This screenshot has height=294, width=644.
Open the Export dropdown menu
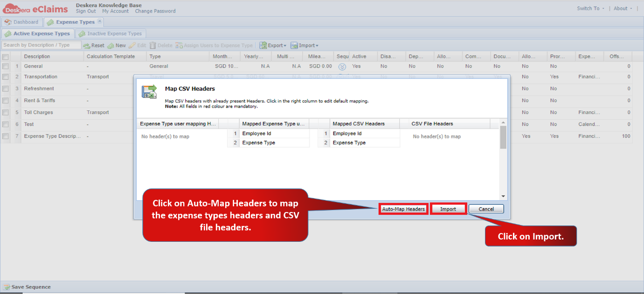pos(273,46)
